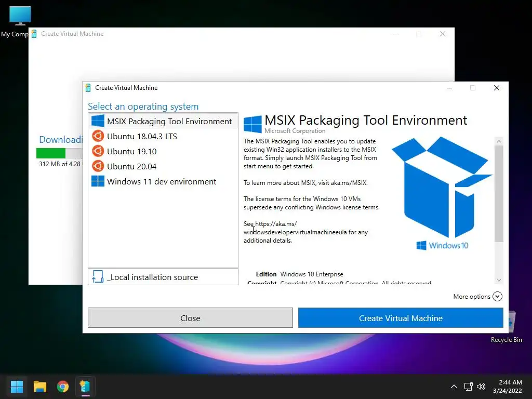The image size is (532, 399).
Task: Click the Close button in the dialog
Action: point(190,318)
